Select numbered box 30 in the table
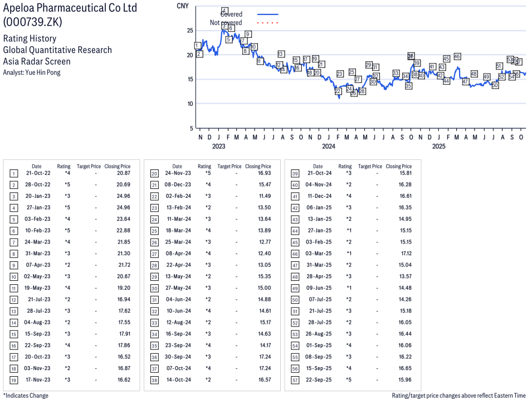The height and width of the screenshot is (399, 532). pos(154,288)
